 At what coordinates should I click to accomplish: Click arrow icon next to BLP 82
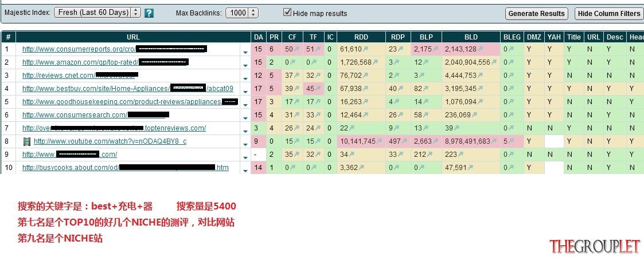426,89
